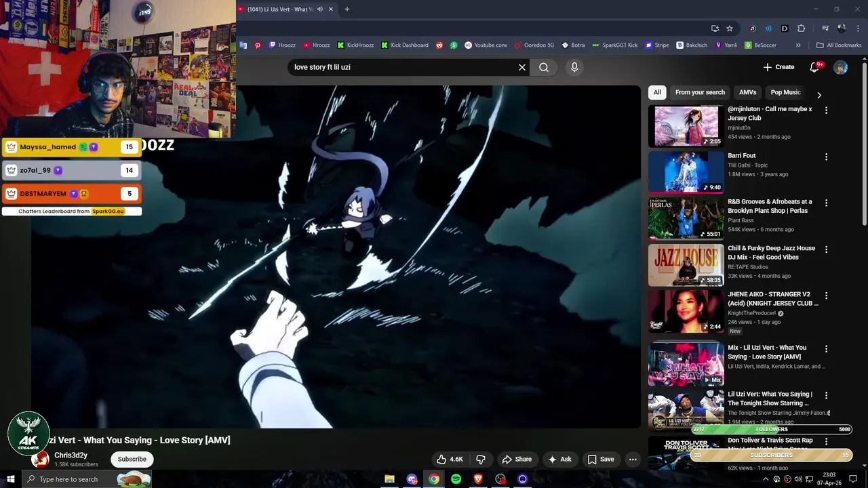Open options for Tonight Show video
Screen dimensions: 868x488
(x=826, y=395)
